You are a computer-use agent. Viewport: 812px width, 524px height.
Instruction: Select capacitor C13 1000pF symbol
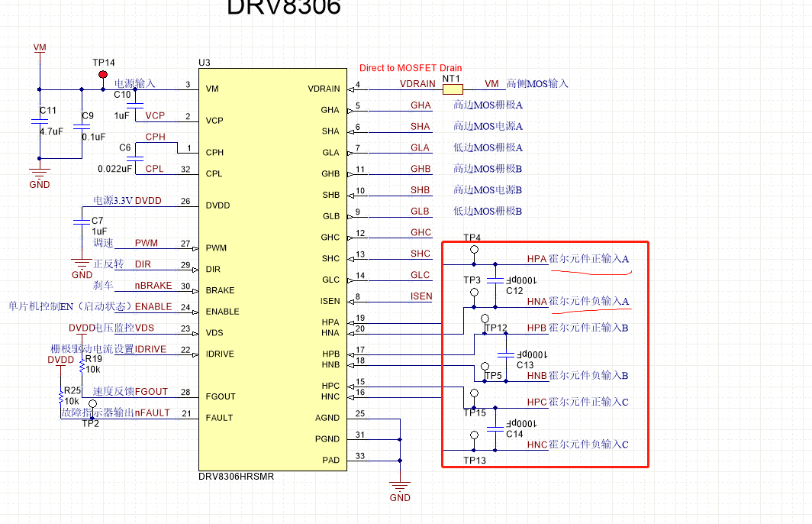506,354
